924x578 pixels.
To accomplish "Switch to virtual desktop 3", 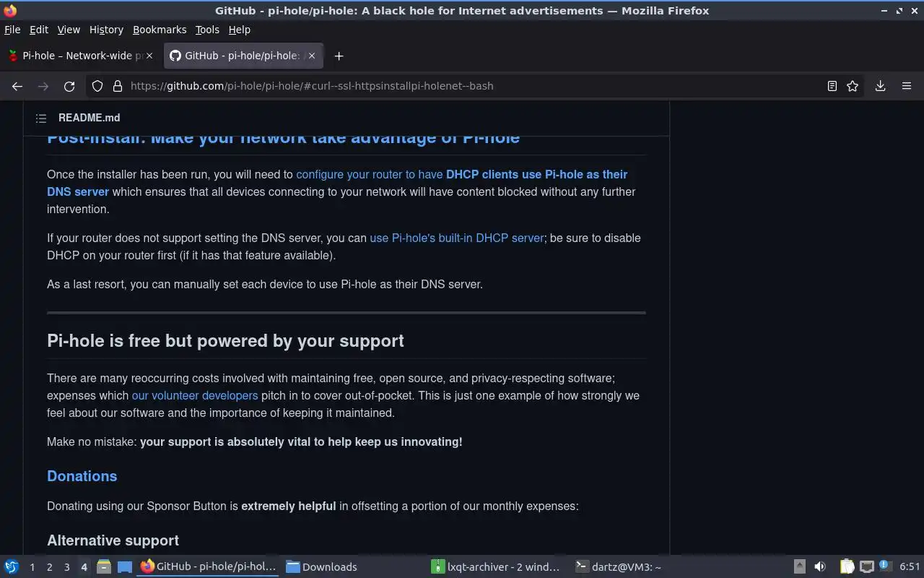I will click(x=66, y=567).
